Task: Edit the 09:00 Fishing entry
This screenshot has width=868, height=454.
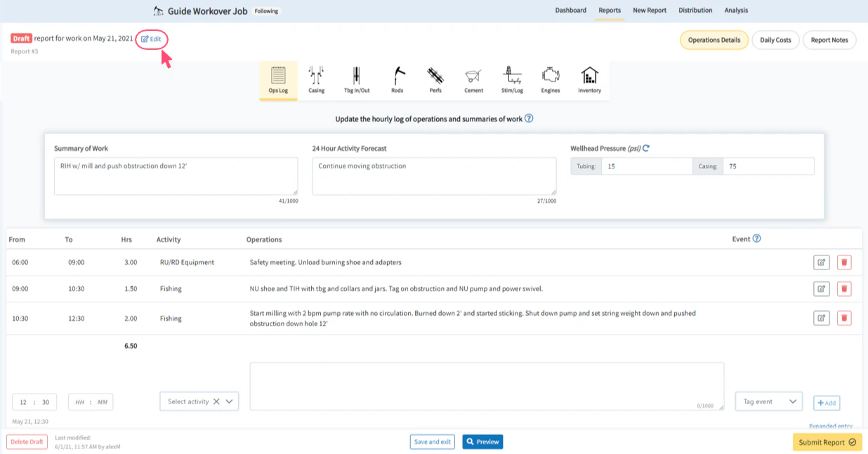Action: pos(821,288)
